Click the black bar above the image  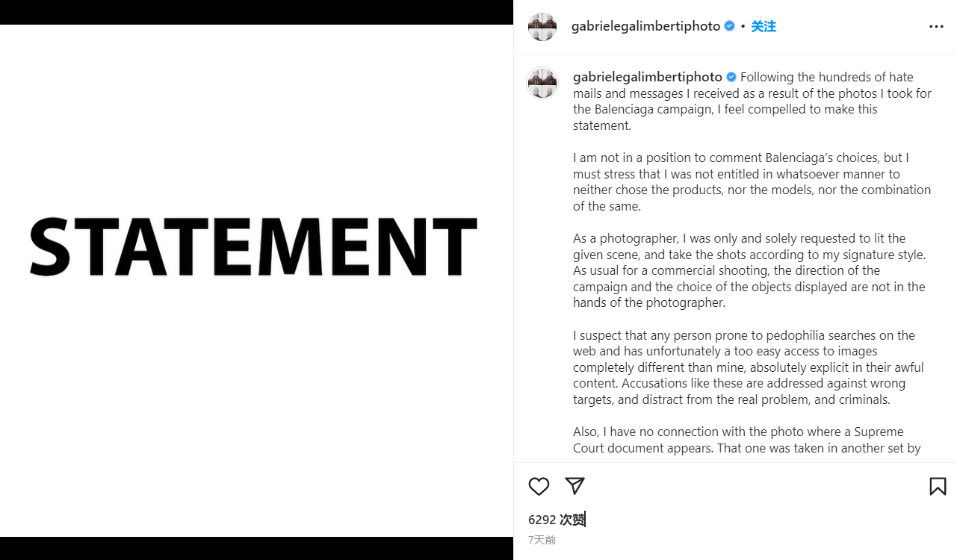[x=256, y=12]
